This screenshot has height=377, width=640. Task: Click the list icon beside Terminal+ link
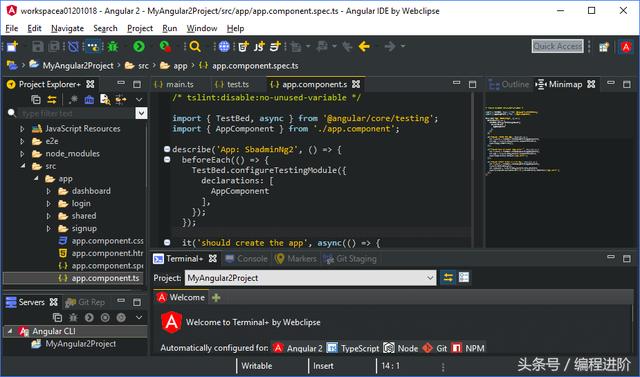coord(464,277)
